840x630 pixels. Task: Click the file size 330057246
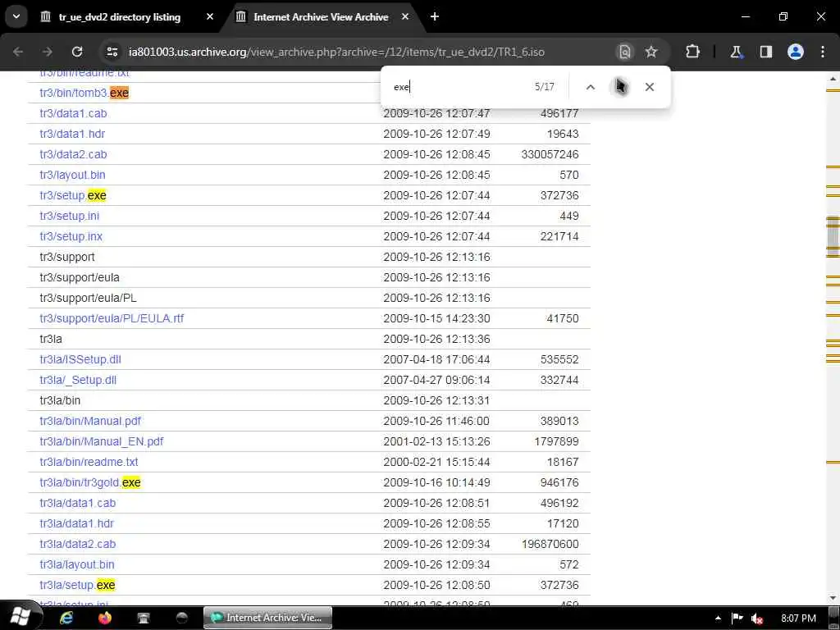(550, 154)
